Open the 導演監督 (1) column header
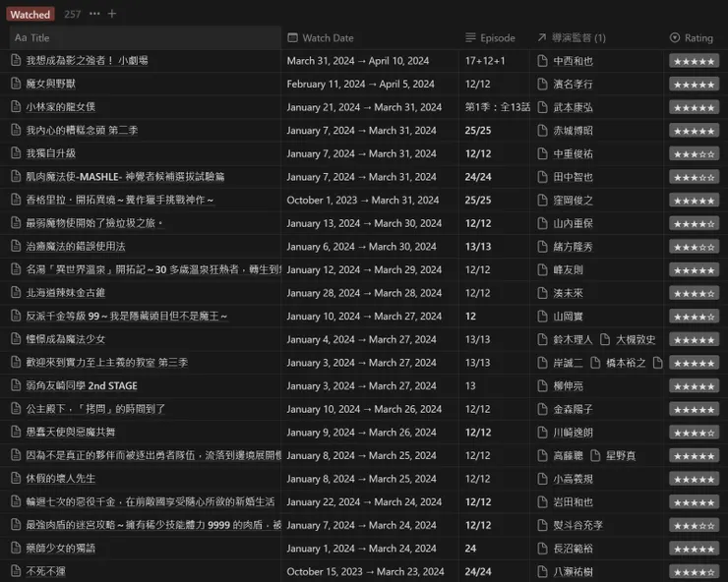 pyautogui.click(x=596, y=38)
